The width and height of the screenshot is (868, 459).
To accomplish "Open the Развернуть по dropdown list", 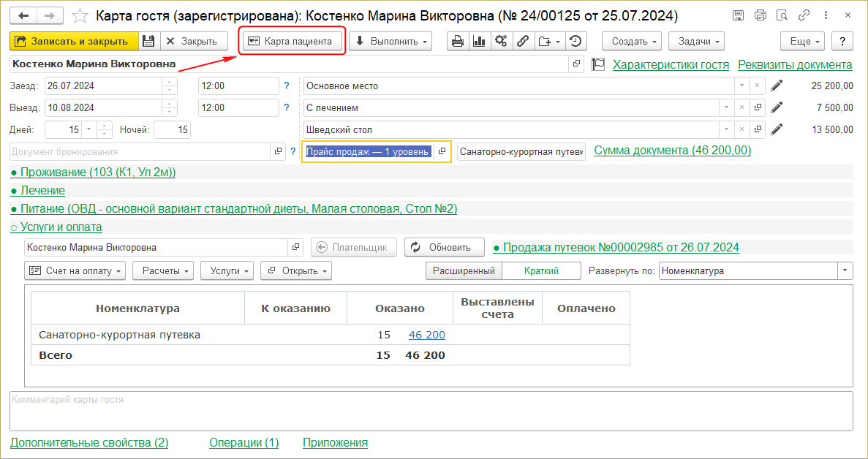I will point(845,270).
